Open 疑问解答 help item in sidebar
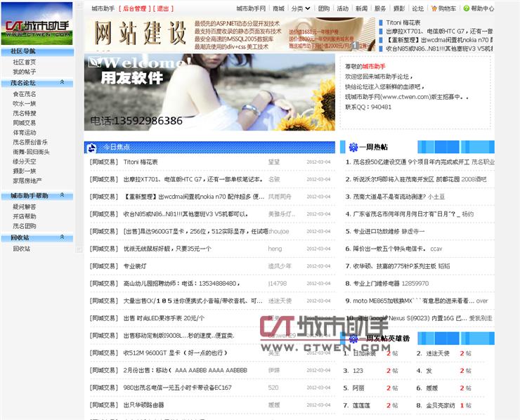This screenshot has height=420, width=520. click(24, 207)
